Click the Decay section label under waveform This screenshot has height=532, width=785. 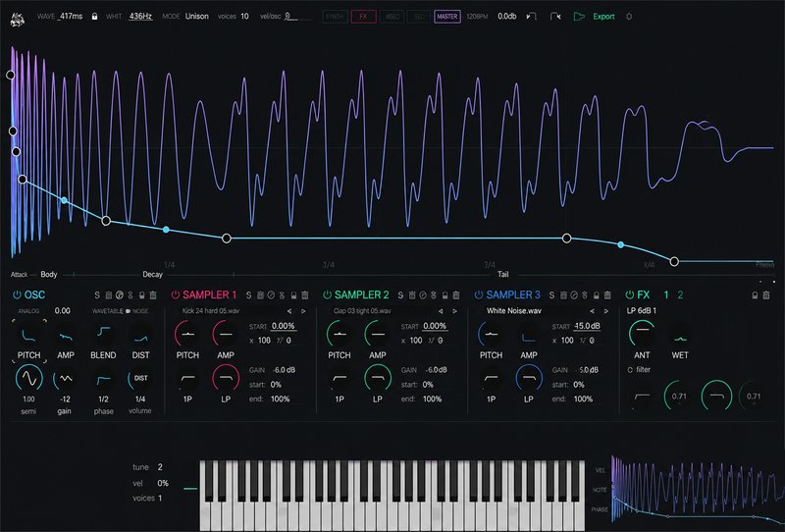(x=152, y=275)
